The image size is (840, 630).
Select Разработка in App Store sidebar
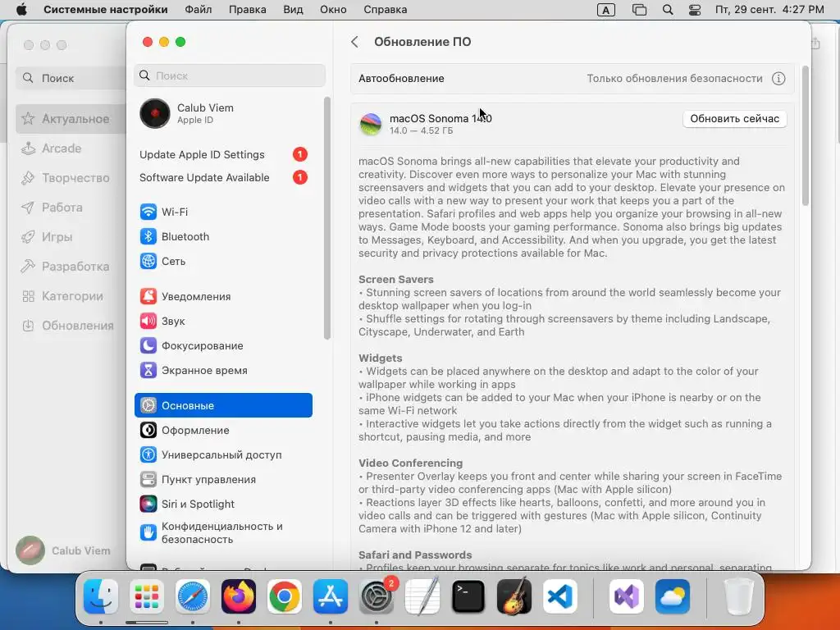pyautogui.click(x=71, y=267)
